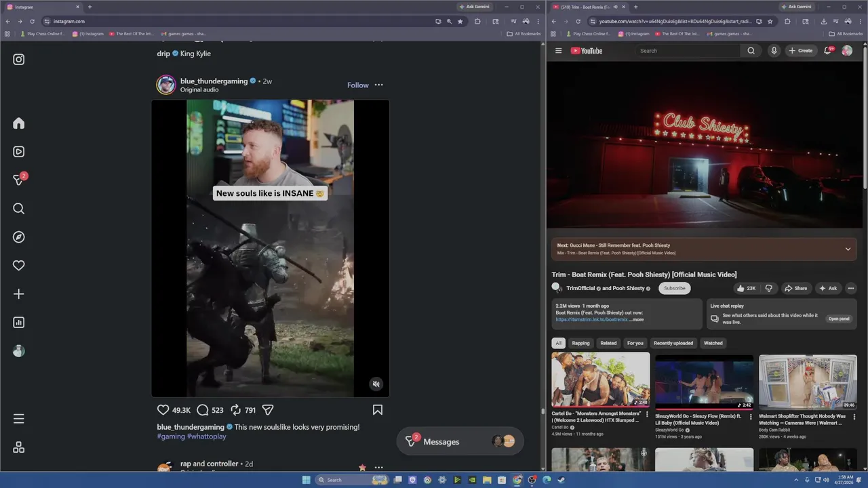The width and height of the screenshot is (868, 488).
Task: Like the Trim Boat Remix video (23K)
Action: pyautogui.click(x=746, y=288)
